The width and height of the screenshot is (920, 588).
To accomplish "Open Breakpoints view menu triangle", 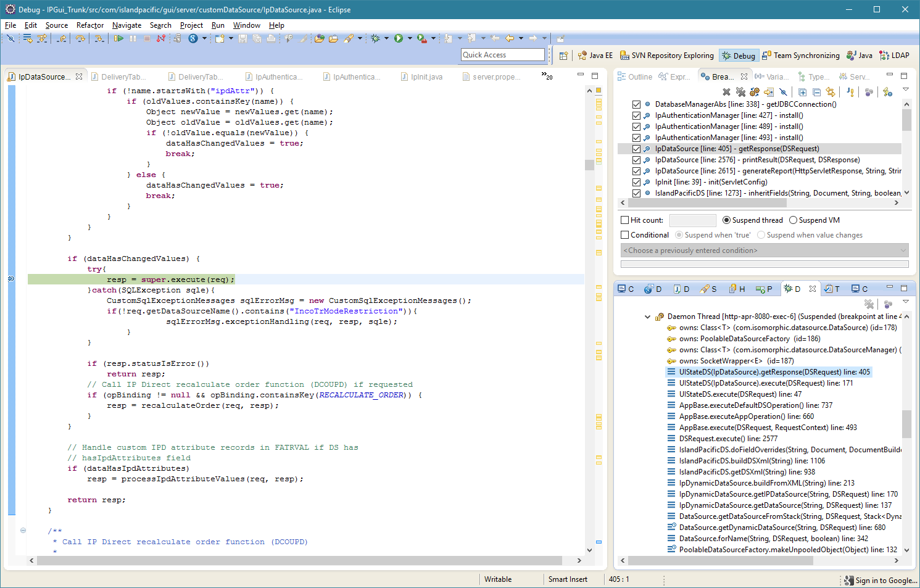I will pyautogui.click(x=906, y=89).
